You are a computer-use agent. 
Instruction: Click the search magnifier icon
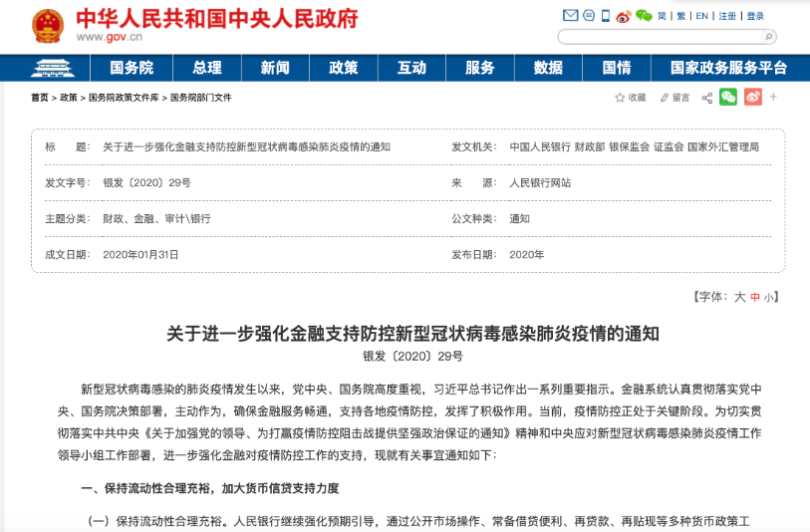[x=767, y=37]
